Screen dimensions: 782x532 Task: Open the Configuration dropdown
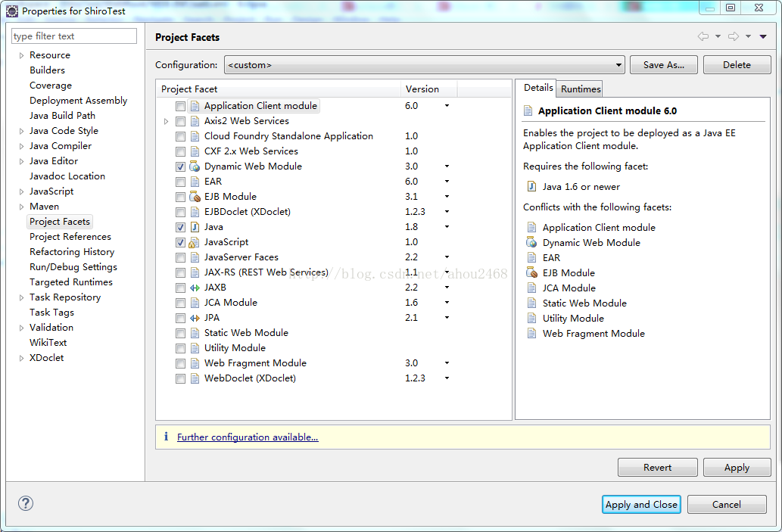(x=618, y=64)
